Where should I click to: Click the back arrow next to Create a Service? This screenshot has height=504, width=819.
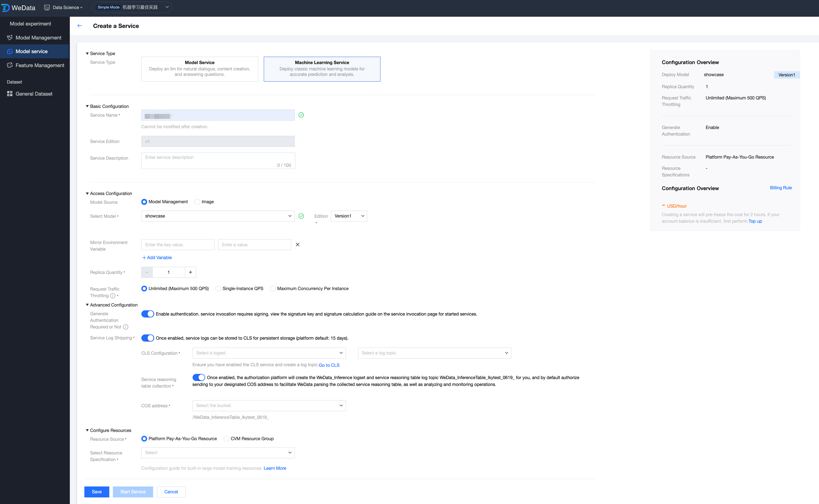click(x=80, y=26)
